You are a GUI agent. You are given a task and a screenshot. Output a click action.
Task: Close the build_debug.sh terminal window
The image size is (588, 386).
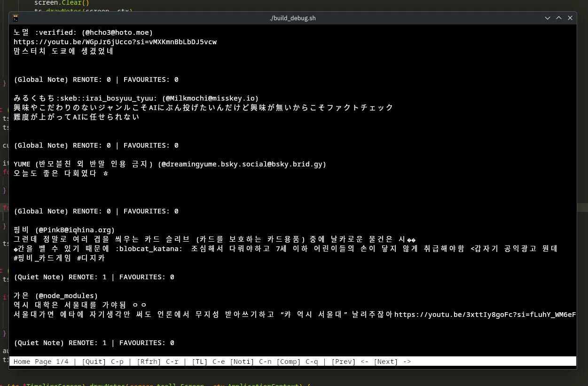tap(570, 18)
